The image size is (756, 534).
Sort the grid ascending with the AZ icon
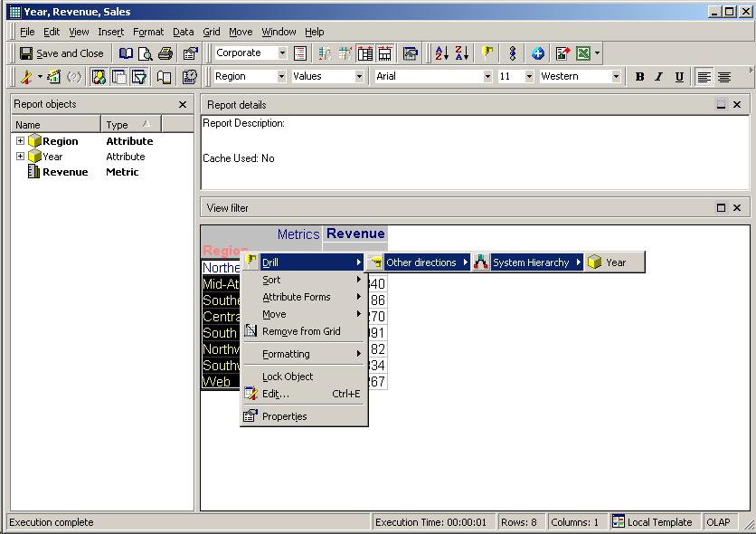coord(440,52)
